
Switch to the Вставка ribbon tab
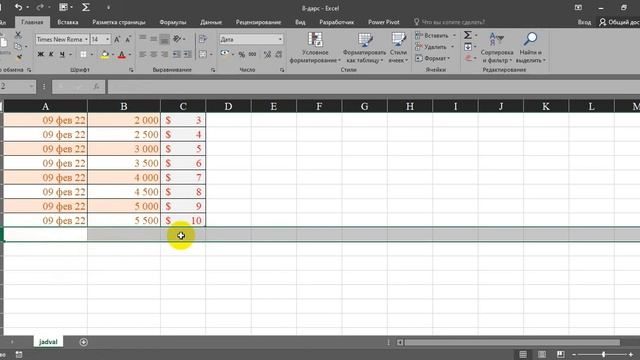[x=67, y=22]
